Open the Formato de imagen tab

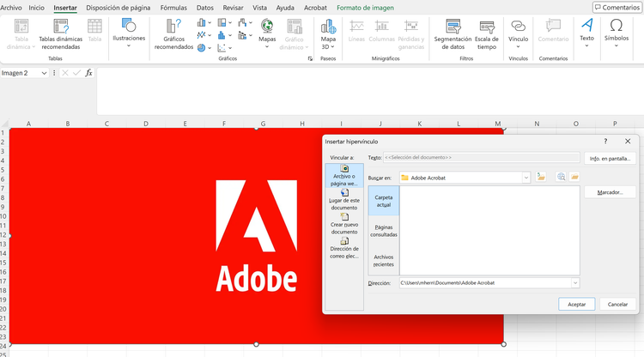click(x=366, y=7)
